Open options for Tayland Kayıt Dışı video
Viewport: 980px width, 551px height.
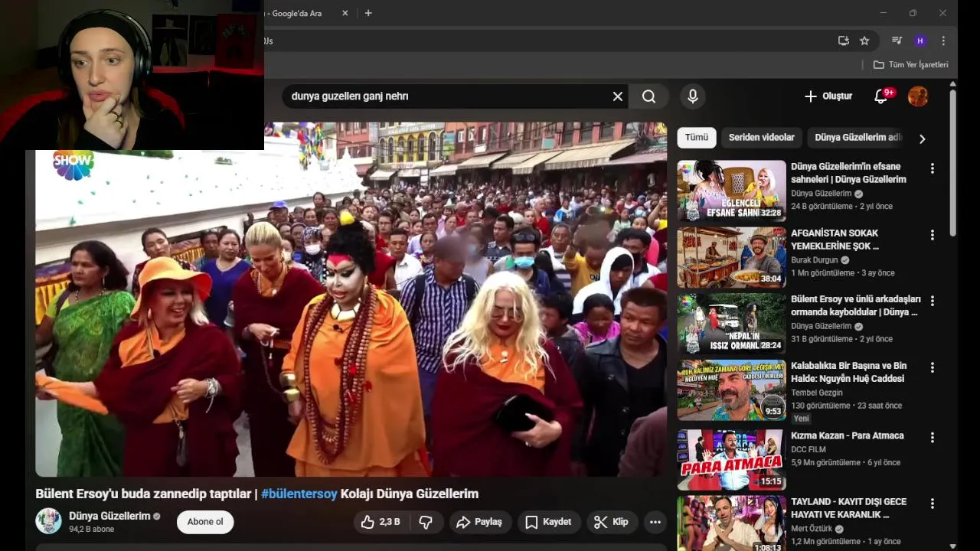click(x=932, y=504)
